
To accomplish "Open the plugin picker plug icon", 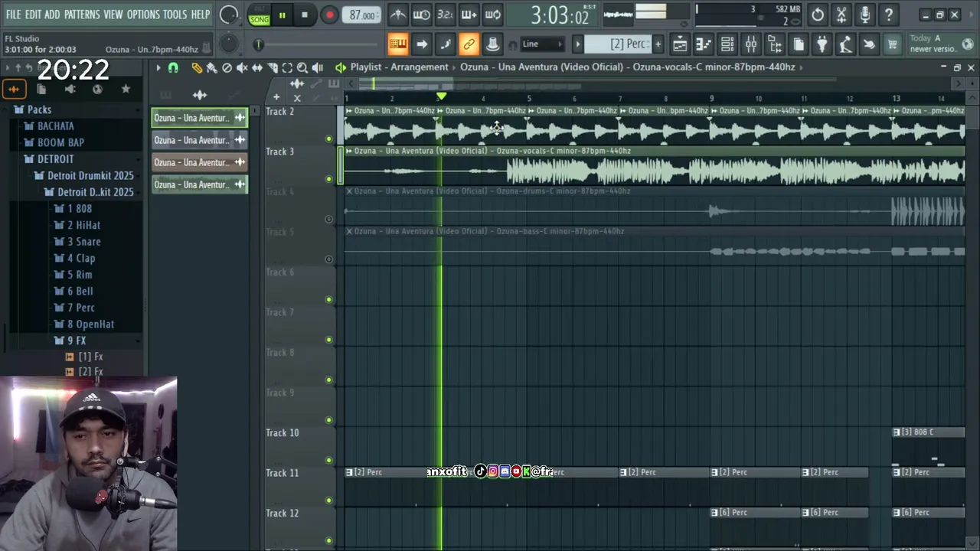I will [x=822, y=44].
